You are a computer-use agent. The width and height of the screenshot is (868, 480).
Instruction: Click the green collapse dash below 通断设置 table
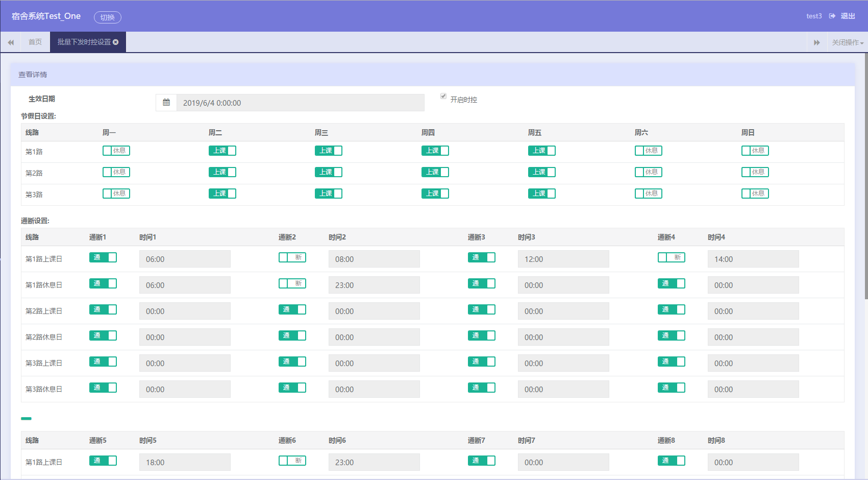click(26, 418)
